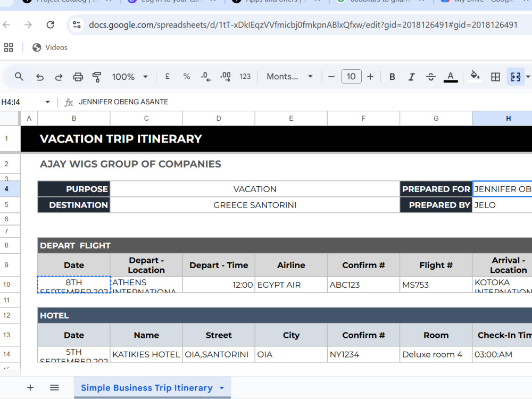Open the Montserrat font dropdown
The height and width of the screenshot is (399, 532).
click(290, 77)
